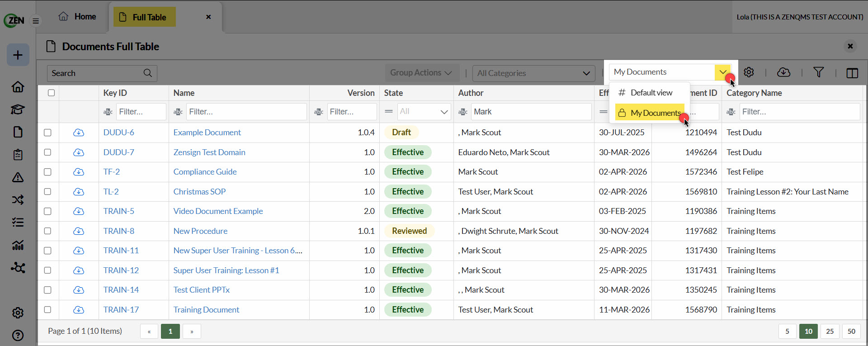
Task: Open the warning triangle issues icon
Action: (18, 177)
